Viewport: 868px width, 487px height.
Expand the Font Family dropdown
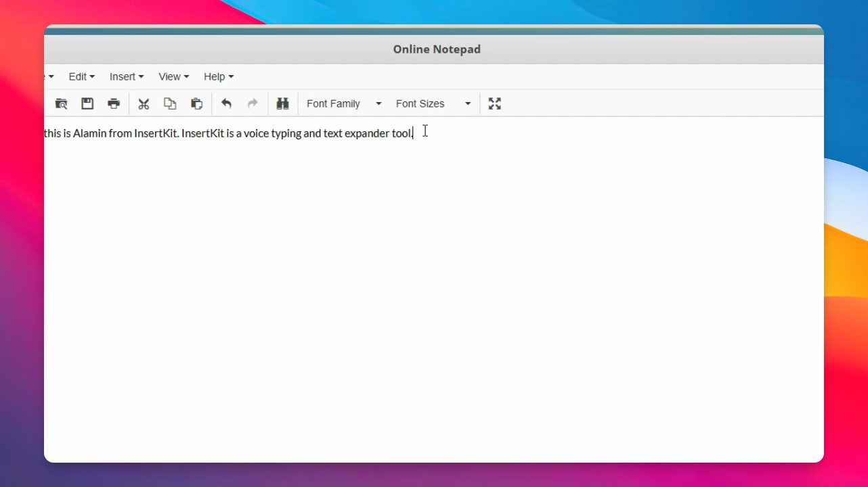(x=344, y=103)
